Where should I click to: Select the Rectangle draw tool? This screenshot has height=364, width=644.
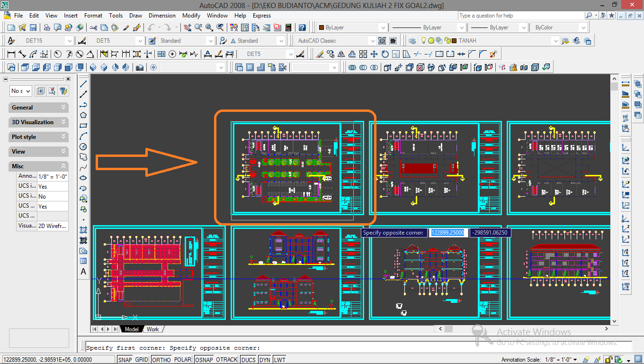pyautogui.click(x=83, y=126)
